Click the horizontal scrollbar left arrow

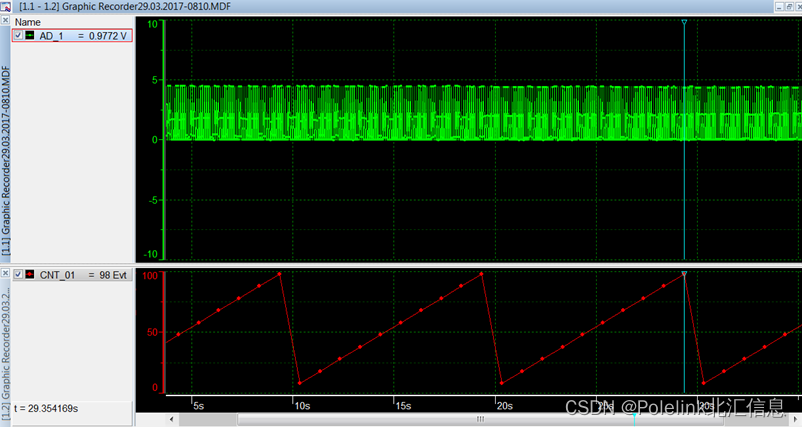pos(172,419)
